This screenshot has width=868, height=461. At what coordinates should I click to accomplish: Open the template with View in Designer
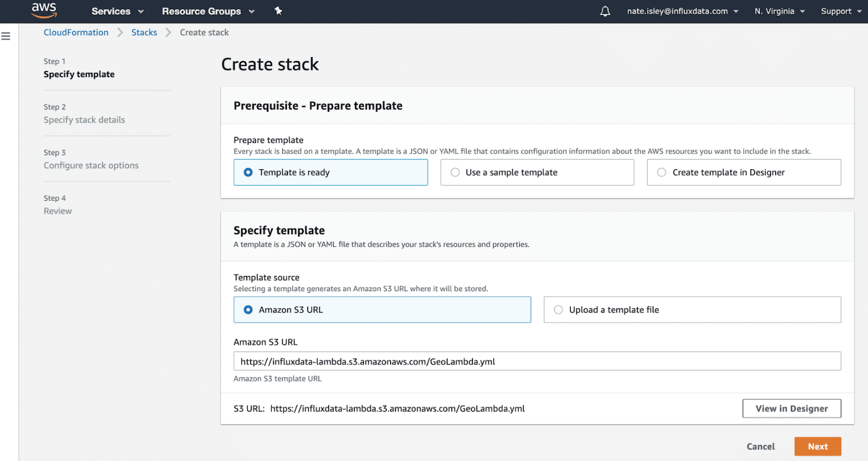[x=792, y=408]
